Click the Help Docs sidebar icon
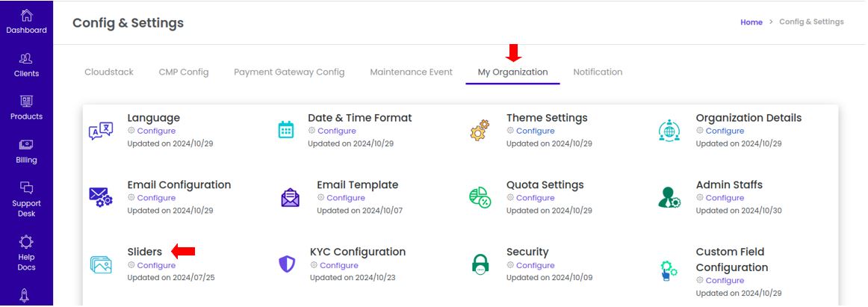 26,253
